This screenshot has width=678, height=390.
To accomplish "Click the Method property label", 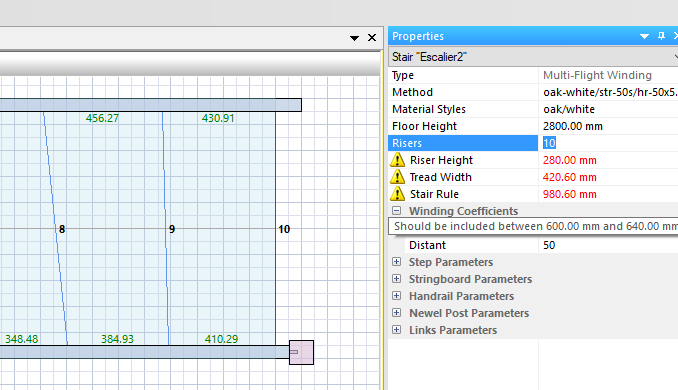I will tap(412, 92).
